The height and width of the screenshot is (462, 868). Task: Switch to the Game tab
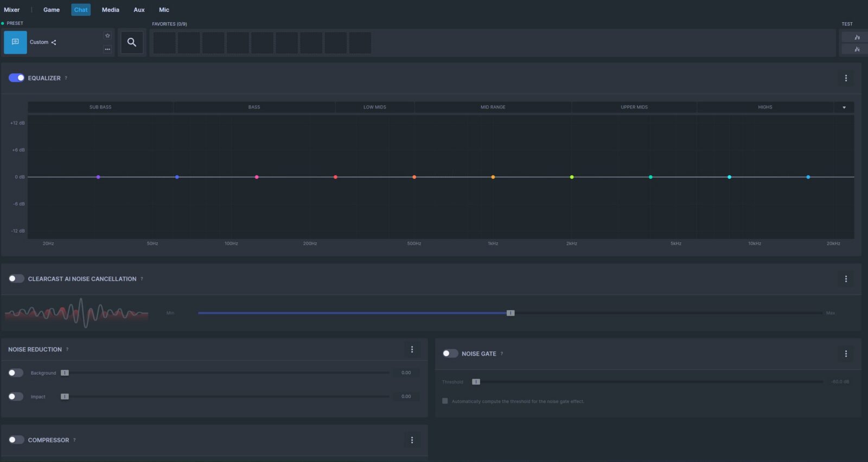[52, 10]
